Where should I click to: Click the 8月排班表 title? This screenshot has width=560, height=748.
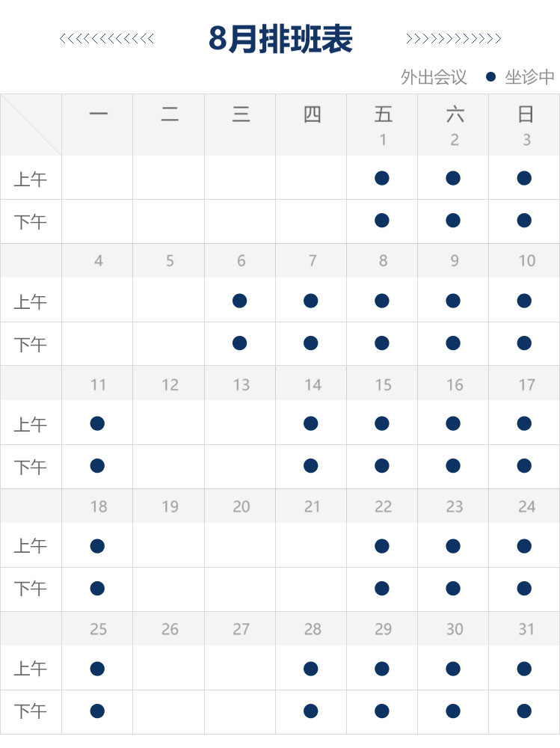click(280, 39)
